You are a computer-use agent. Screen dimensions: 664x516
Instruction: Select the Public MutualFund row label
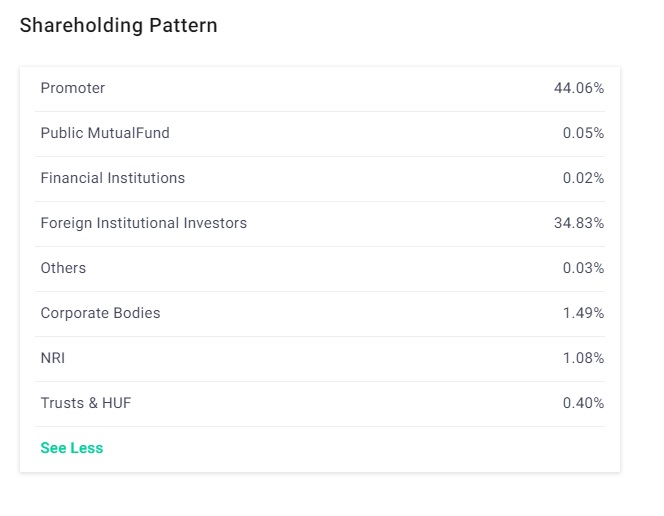[x=105, y=133]
